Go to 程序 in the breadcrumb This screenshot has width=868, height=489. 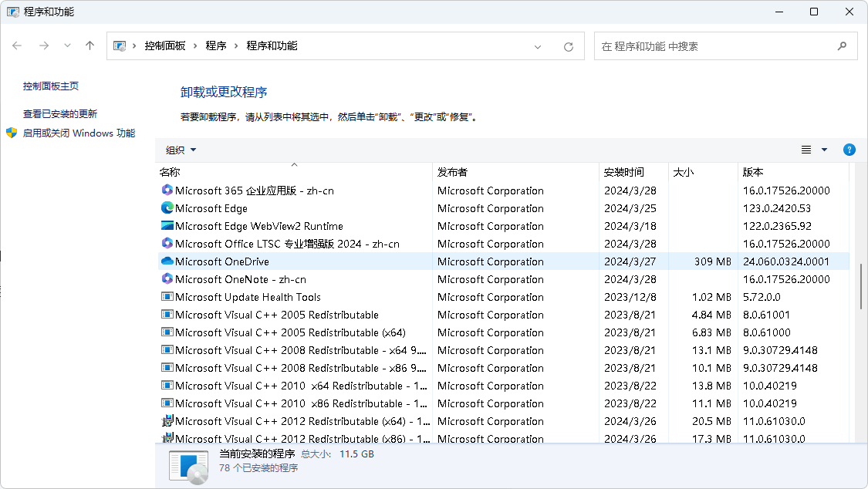216,46
